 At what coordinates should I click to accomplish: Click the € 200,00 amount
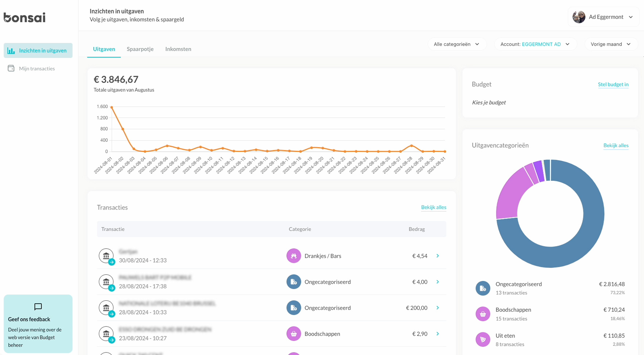coord(416,308)
